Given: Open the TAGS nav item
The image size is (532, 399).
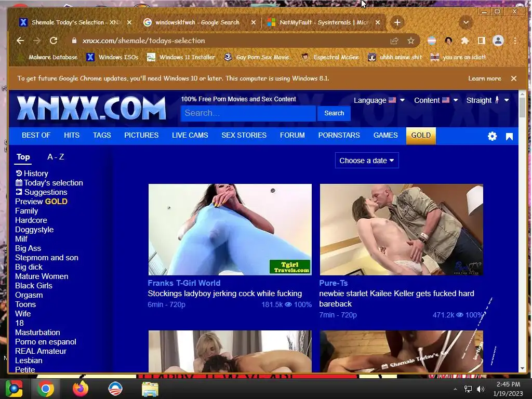Looking at the screenshot, I should pos(102,135).
